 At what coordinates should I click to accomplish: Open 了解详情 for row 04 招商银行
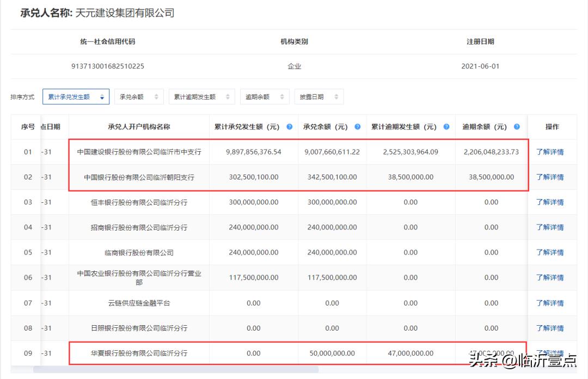(x=550, y=227)
